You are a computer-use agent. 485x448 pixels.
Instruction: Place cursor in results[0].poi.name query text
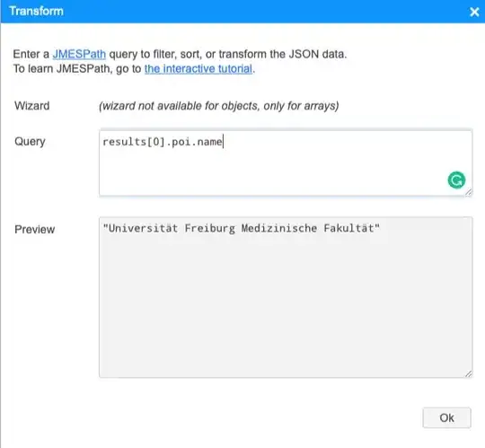163,142
